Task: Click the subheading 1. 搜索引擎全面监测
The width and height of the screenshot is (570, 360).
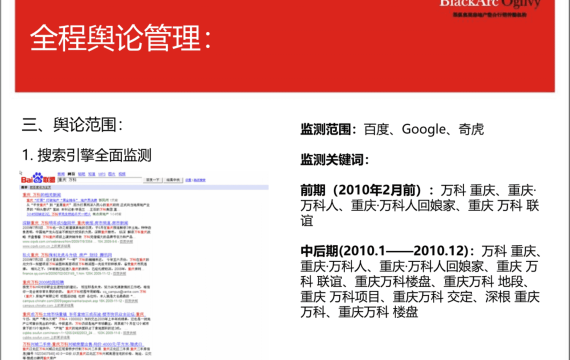Action: click(87, 155)
